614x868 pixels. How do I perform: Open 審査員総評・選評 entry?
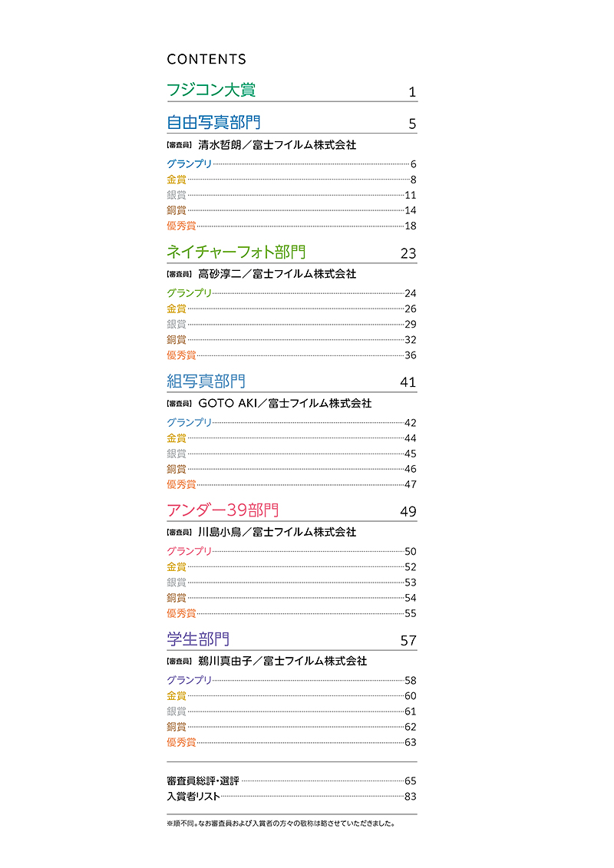(203, 781)
